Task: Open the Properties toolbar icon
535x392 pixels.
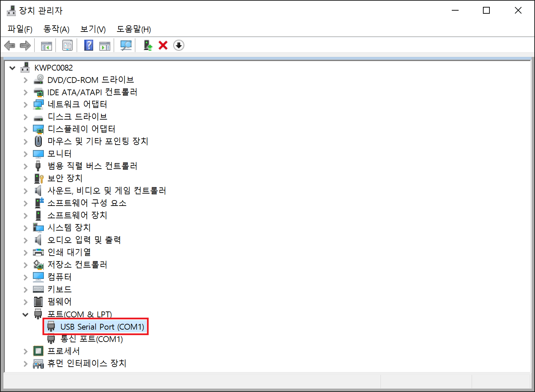Action: (67, 45)
